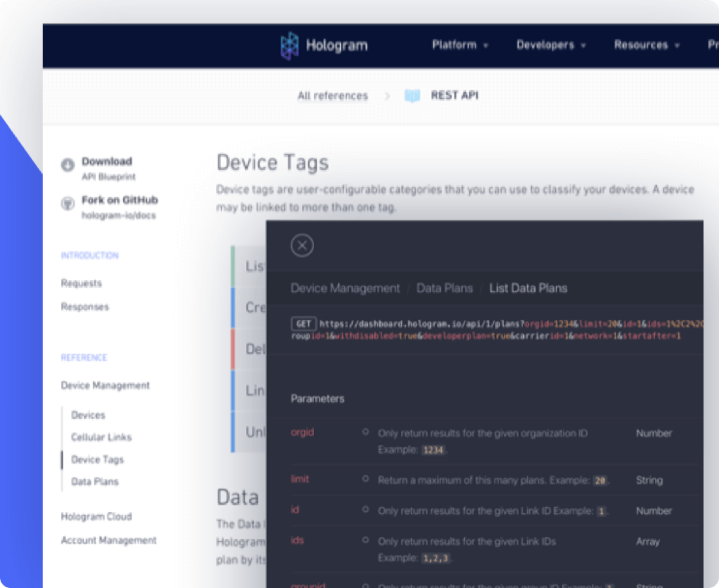Click the orgid parameter name

302,432
